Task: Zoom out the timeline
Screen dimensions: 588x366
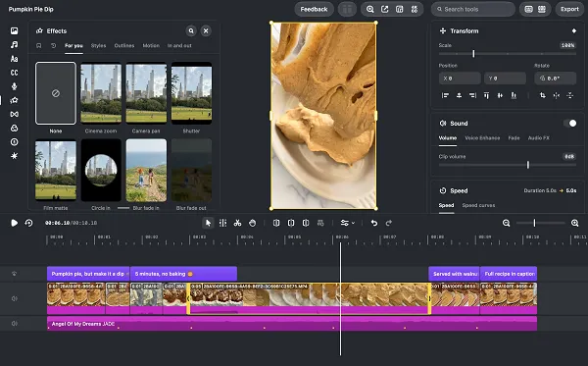Action: click(x=506, y=223)
